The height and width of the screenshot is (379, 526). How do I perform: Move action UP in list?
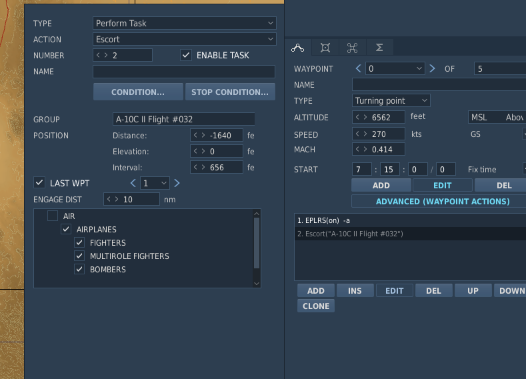click(473, 291)
